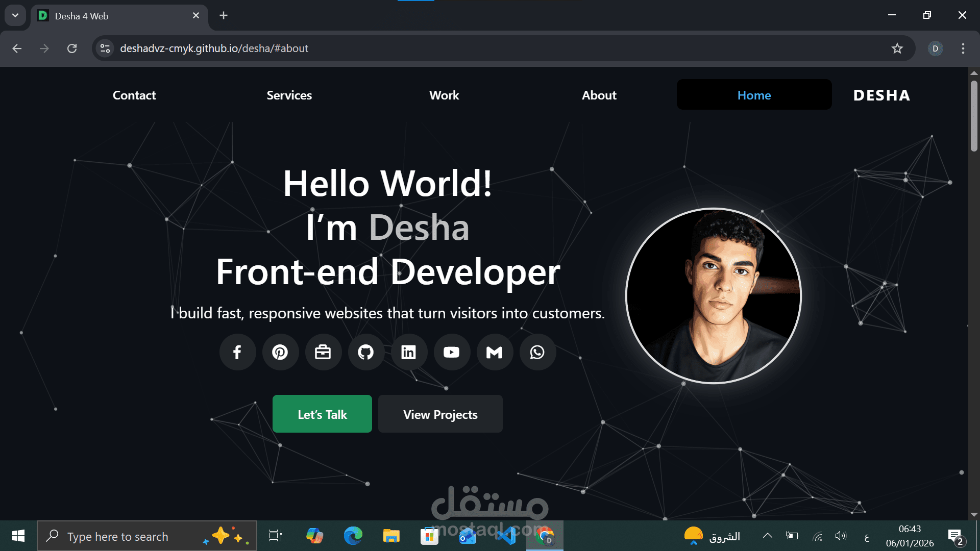This screenshot has height=551, width=980.
Task: Open Visual Studio Code from taskbar
Action: click(506, 536)
